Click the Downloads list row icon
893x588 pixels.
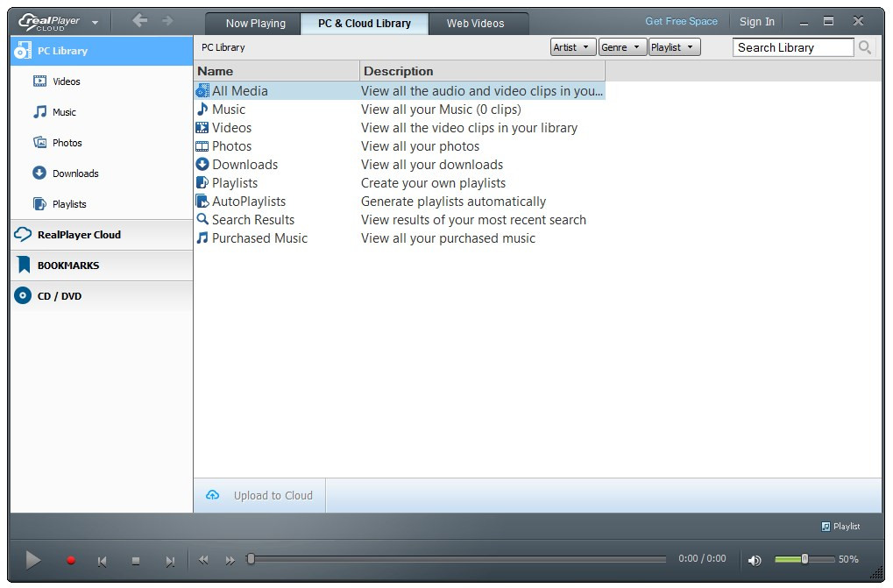pyautogui.click(x=202, y=164)
